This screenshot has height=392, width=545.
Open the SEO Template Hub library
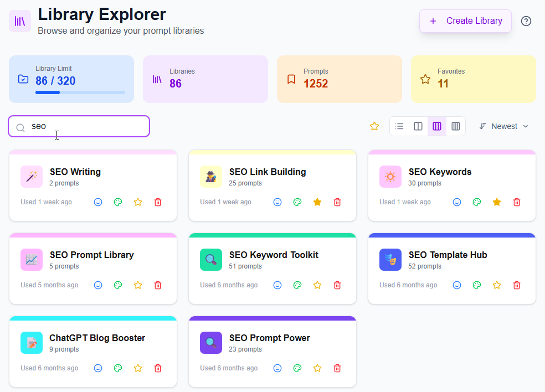448,255
